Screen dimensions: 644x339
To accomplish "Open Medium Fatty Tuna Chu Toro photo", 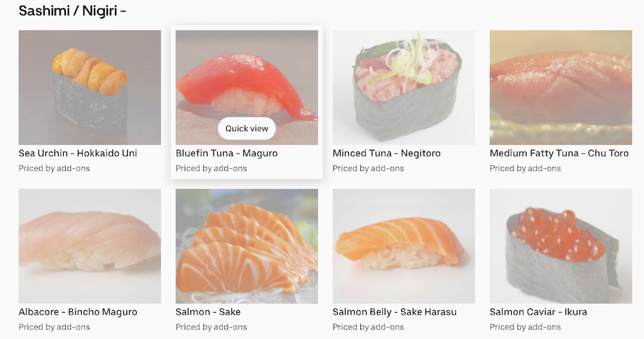I will coord(561,87).
